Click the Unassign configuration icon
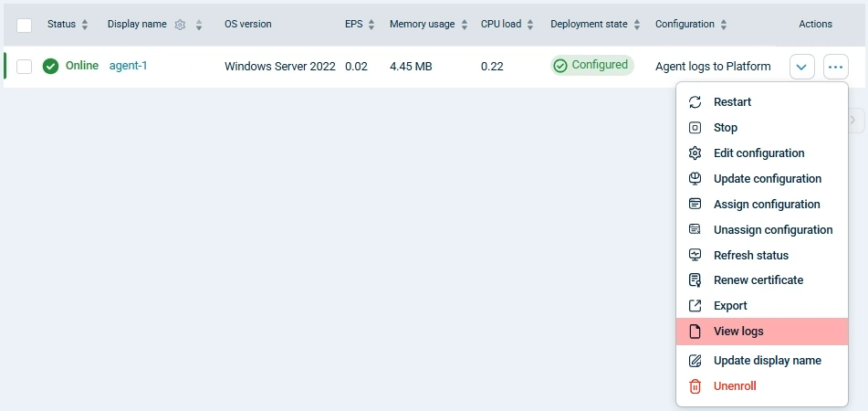868x411 pixels. pos(695,229)
